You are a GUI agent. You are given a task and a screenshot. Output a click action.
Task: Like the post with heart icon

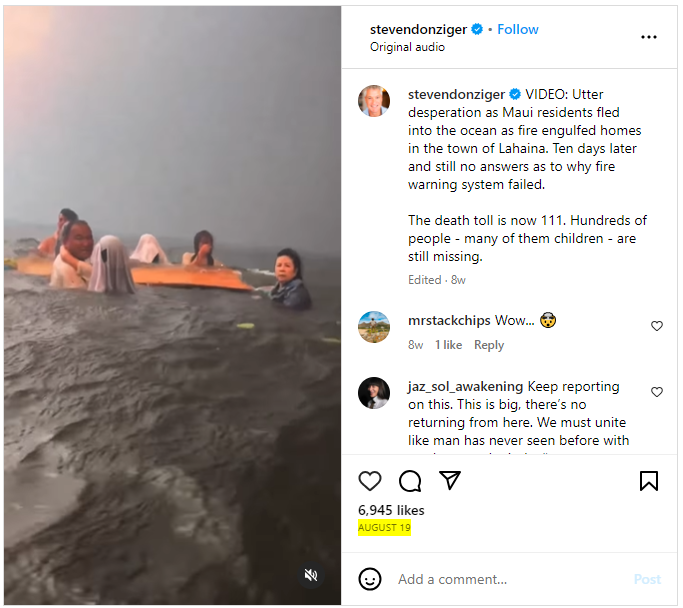370,481
